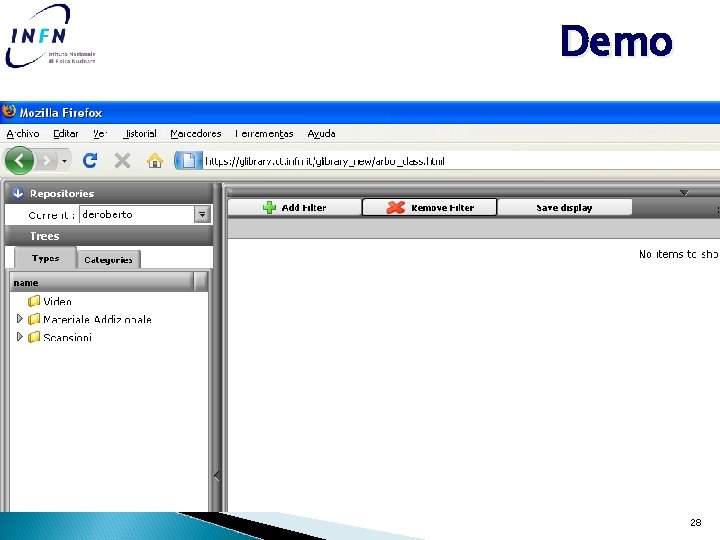Open the navigation history dropdown arrow
Viewport: 720px width, 540px height.
point(64,161)
